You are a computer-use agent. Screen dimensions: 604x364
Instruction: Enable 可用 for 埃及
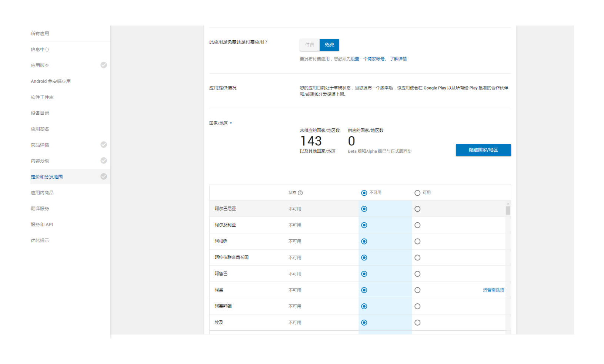pyautogui.click(x=417, y=322)
